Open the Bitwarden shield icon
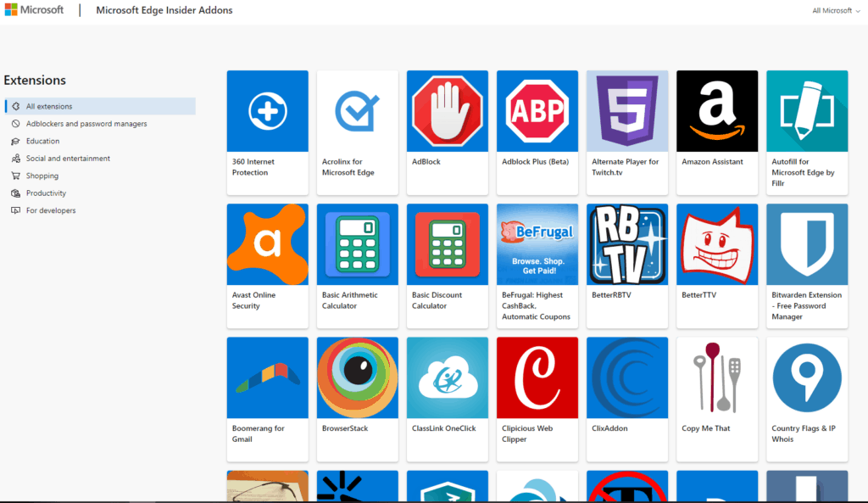 pyautogui.click(x=807, y=244)
